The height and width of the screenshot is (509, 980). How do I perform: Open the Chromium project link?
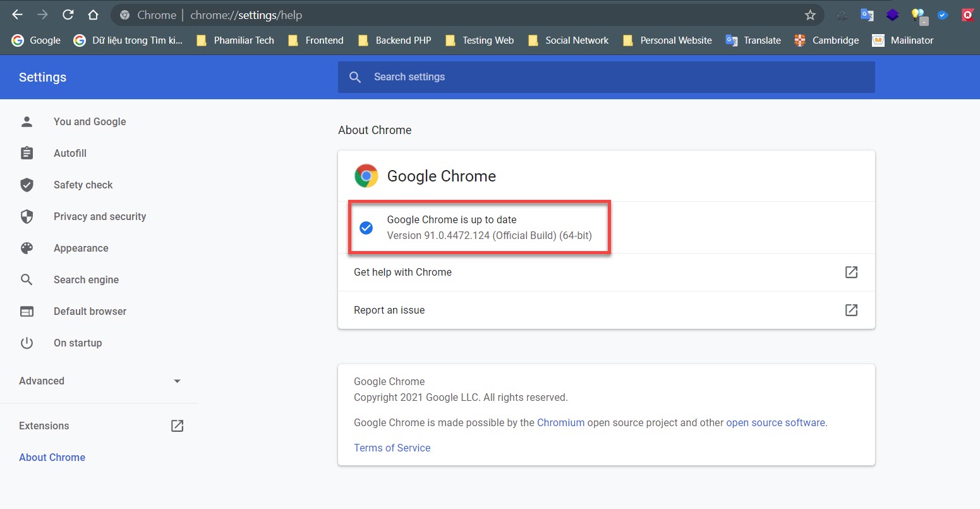coord(560,422)
